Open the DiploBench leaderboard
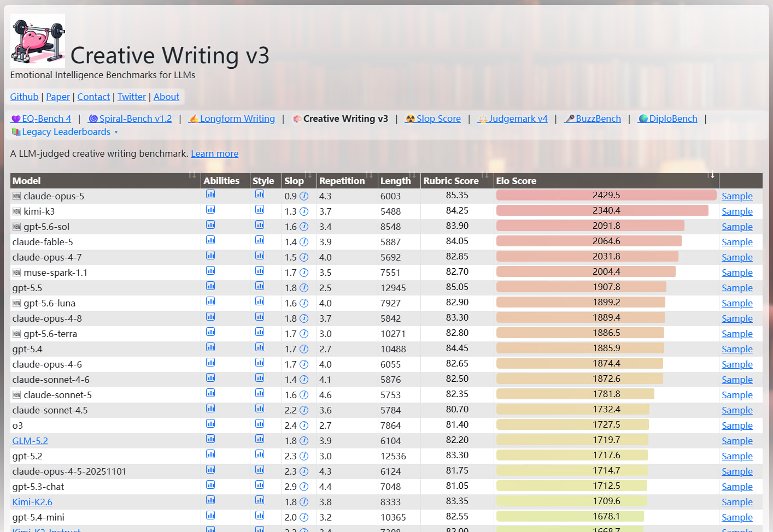The width and height of the screenshot is (773, 532). click(x=668, y=119)
